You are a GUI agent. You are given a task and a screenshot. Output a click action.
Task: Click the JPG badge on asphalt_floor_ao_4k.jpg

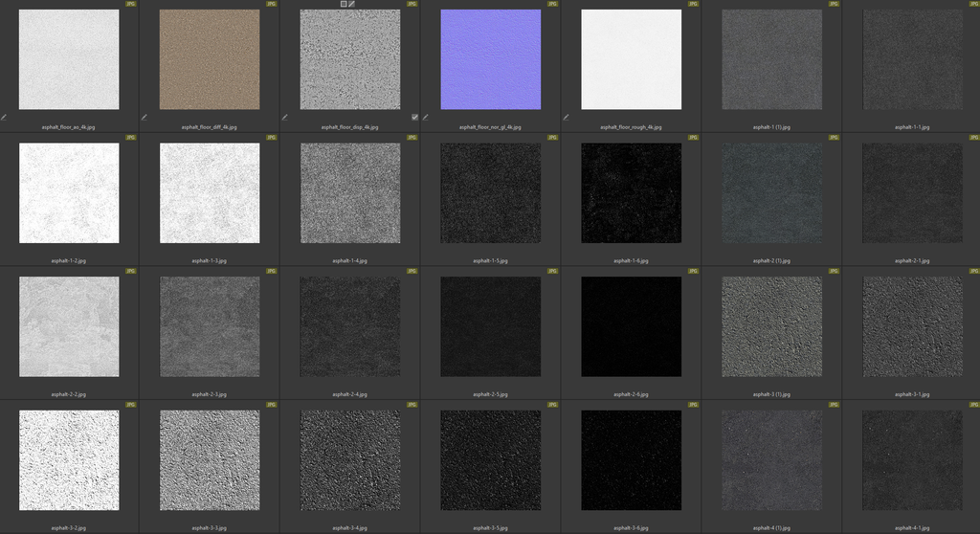click(131, 4)
